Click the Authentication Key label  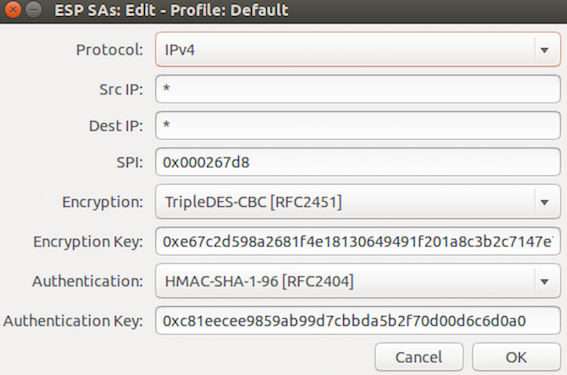coord(73,321)
